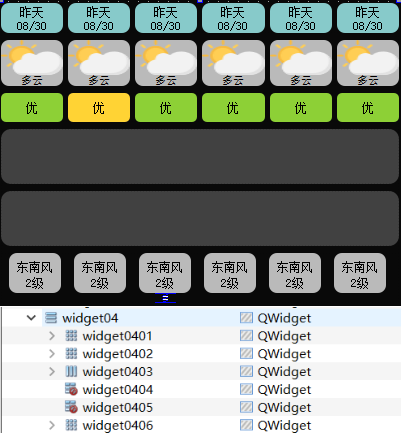Click the QWidget class icon in widget04 row
This screenshot has width=401, height=433.
(246, 318)
